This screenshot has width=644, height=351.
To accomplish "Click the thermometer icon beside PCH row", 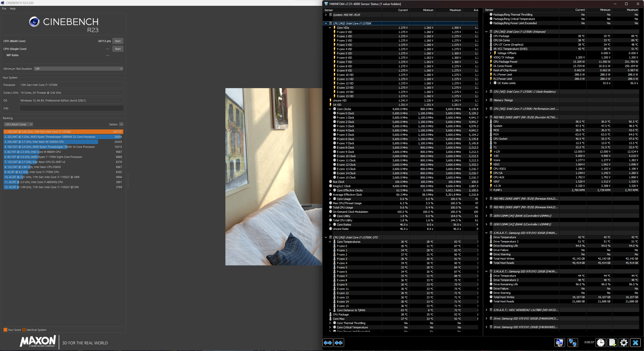I will point(491,134).
